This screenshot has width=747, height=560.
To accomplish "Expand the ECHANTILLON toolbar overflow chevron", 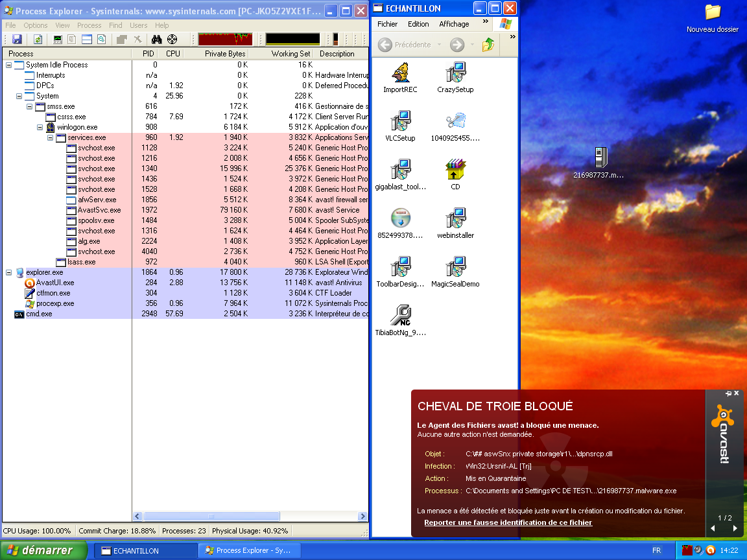I will pos(513,37).
